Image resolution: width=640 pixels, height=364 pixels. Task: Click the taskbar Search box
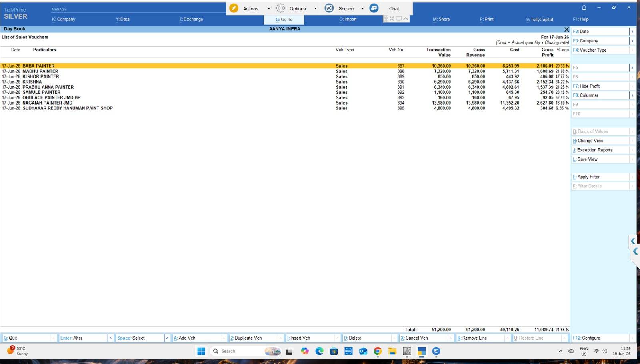click(246, 351)
